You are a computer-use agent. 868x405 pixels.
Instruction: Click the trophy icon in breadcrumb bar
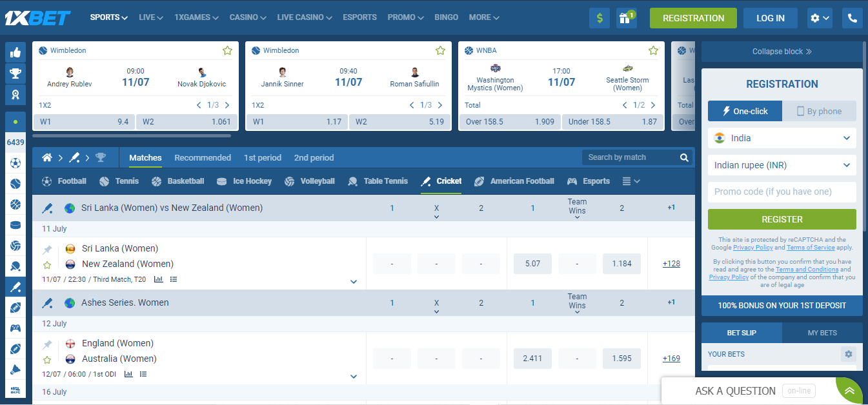[101, 157]
